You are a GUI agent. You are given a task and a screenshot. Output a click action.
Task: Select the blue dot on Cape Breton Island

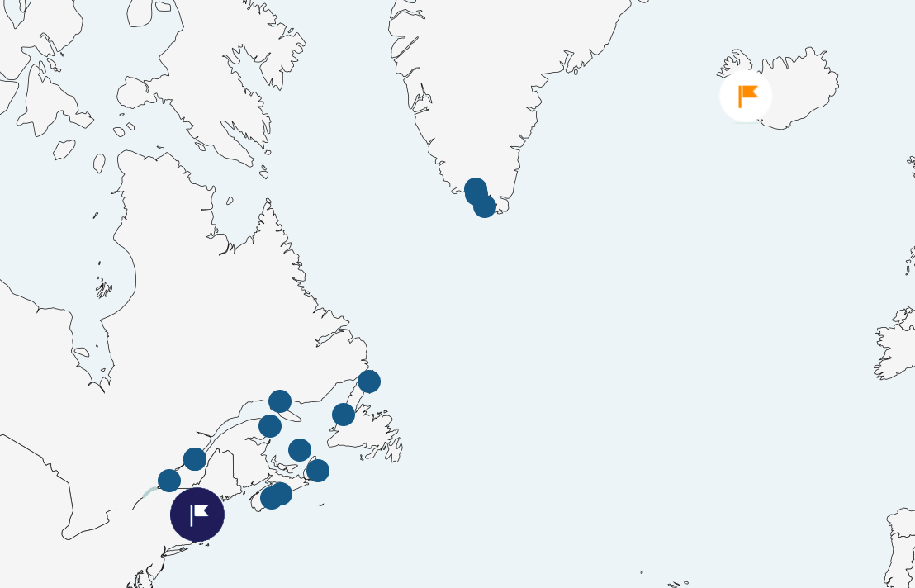pyautogui.click(x=318, y=471)
